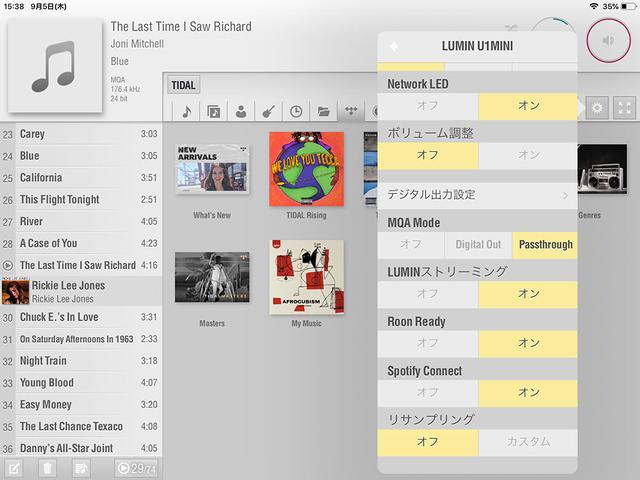Open the Genre browse icon (guitar)

click(x=268, y=111)
